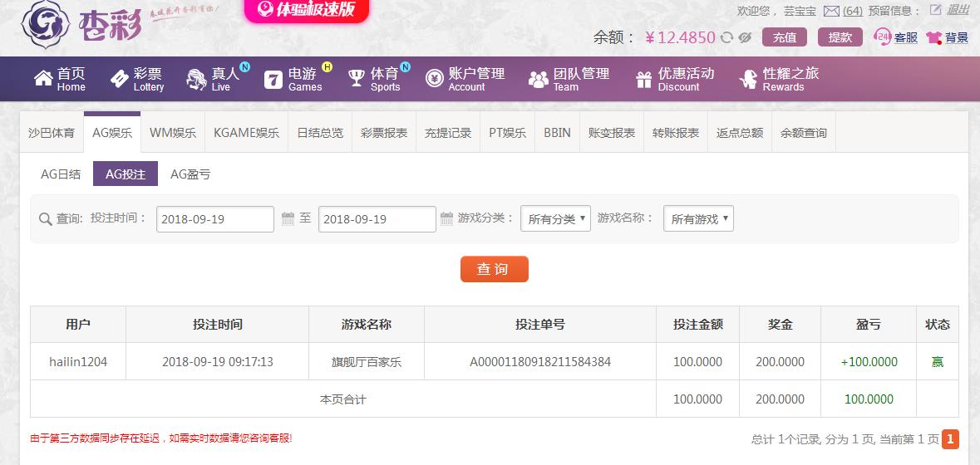Hide balance with the eye icon

pos(745,38)
